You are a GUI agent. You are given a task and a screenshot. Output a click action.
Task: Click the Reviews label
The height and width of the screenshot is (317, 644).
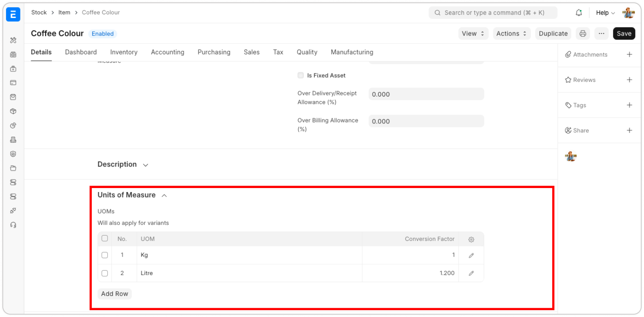584,80
